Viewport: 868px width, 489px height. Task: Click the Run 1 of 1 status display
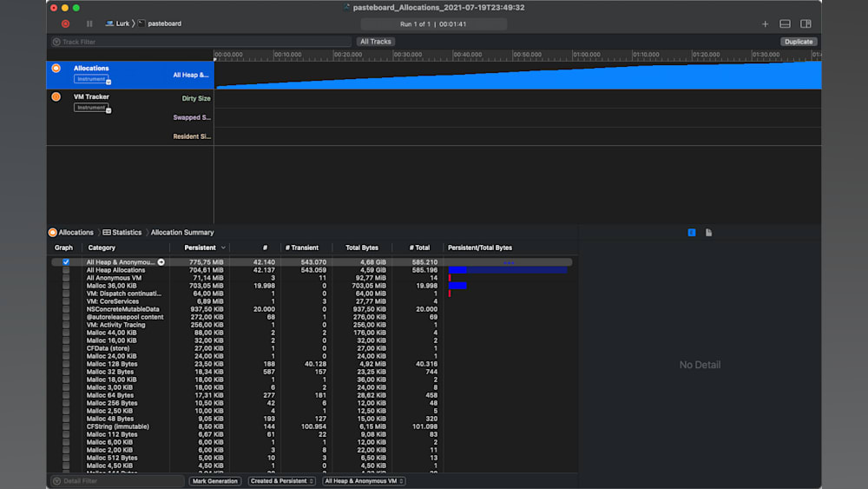(433, 23)
